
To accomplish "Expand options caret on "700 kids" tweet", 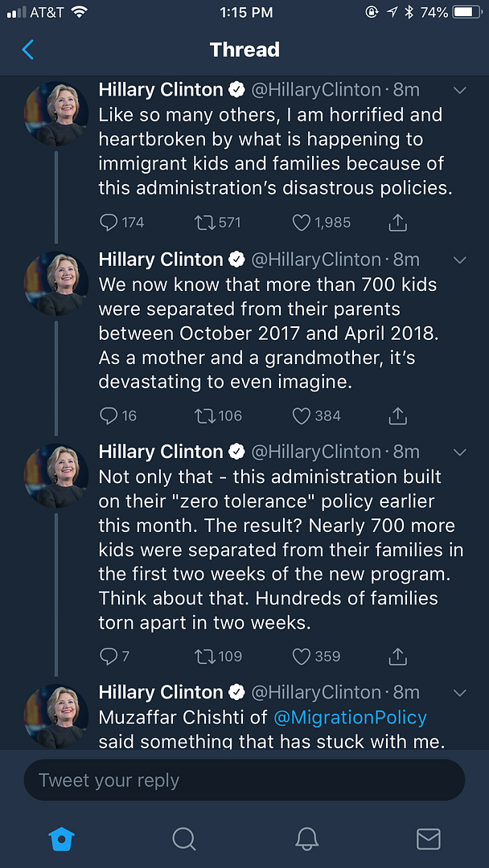I will [460, 260].
